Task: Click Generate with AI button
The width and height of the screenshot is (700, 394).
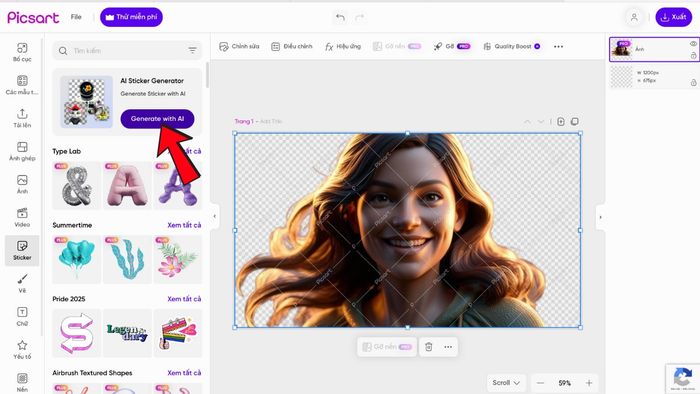Action: coord(157,119)
